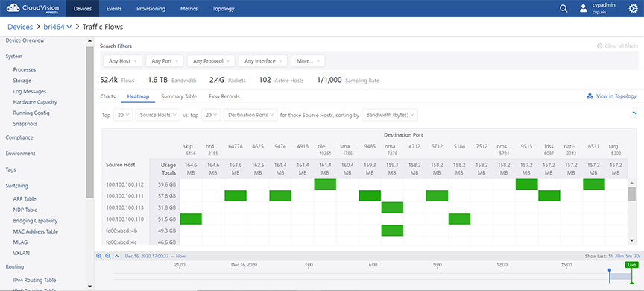Open MAC Address Table in sidebar

(35, 231)
